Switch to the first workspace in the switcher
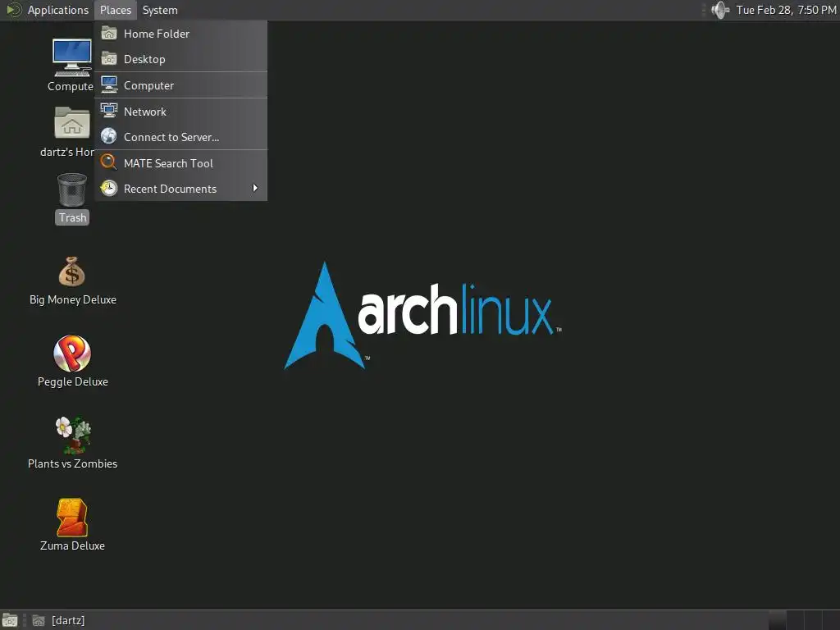The width and height of the screenshot is (840, 630). (778, 620)
